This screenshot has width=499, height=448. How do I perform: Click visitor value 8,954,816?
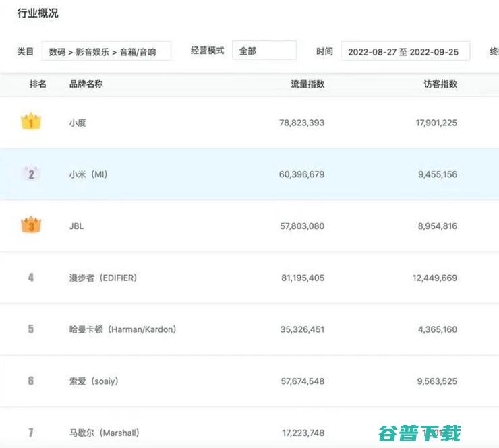coord(438,226)
